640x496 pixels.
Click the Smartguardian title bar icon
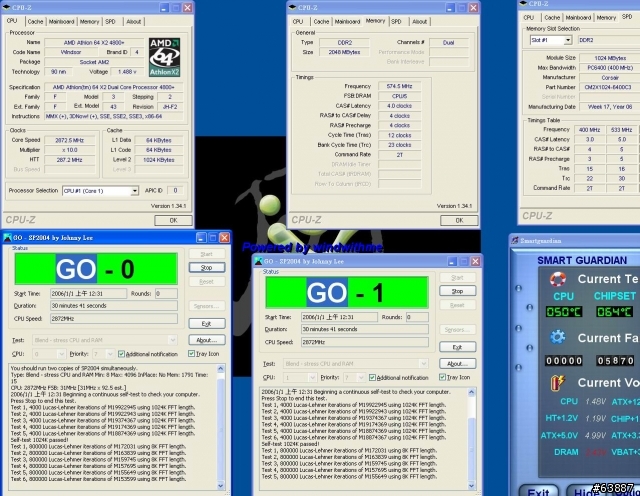pos(515,240)
